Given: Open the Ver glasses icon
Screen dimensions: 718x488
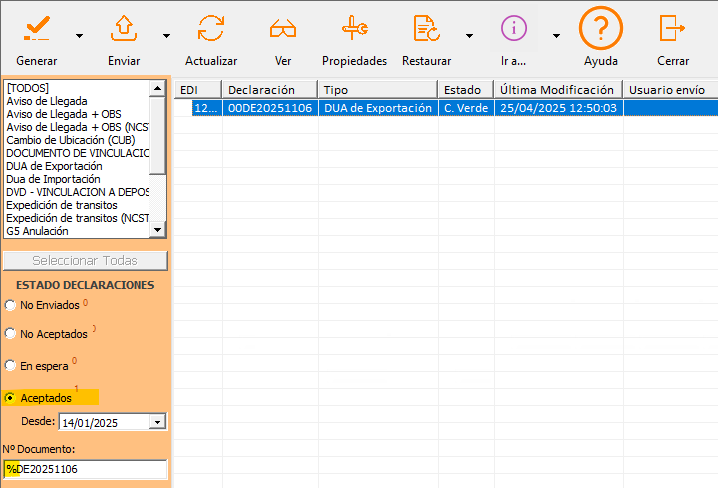Looking at the screenshot, I should click(283, 28).
